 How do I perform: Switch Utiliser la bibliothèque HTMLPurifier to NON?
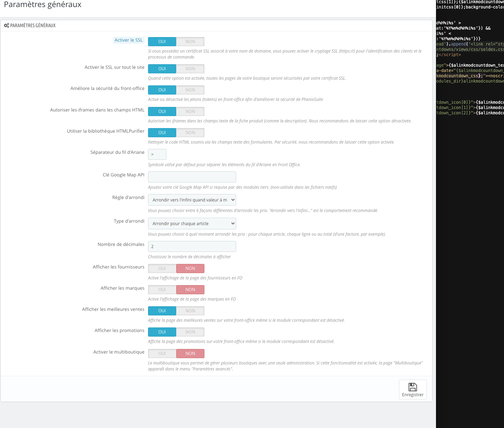point(190,133)
